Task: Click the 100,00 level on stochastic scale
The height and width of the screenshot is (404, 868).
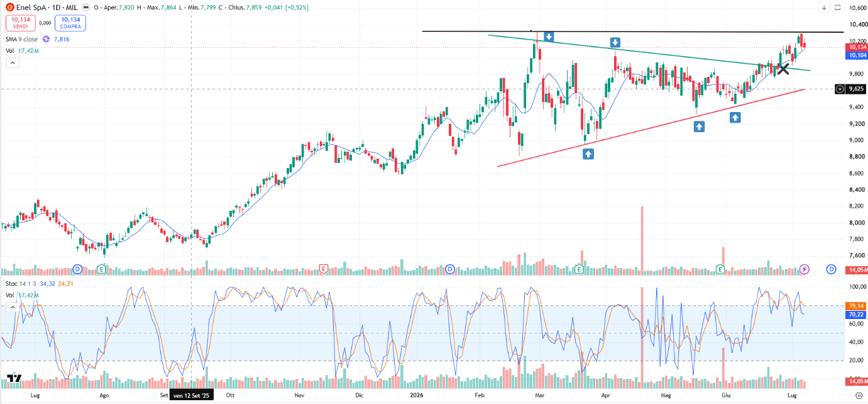Action: 857,287
